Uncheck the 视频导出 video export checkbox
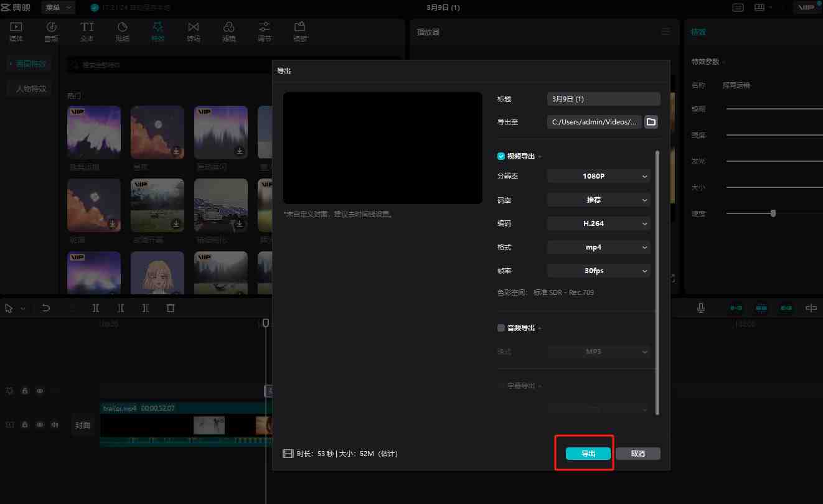This screenshot has height=504, width=823. click(501, 156)
